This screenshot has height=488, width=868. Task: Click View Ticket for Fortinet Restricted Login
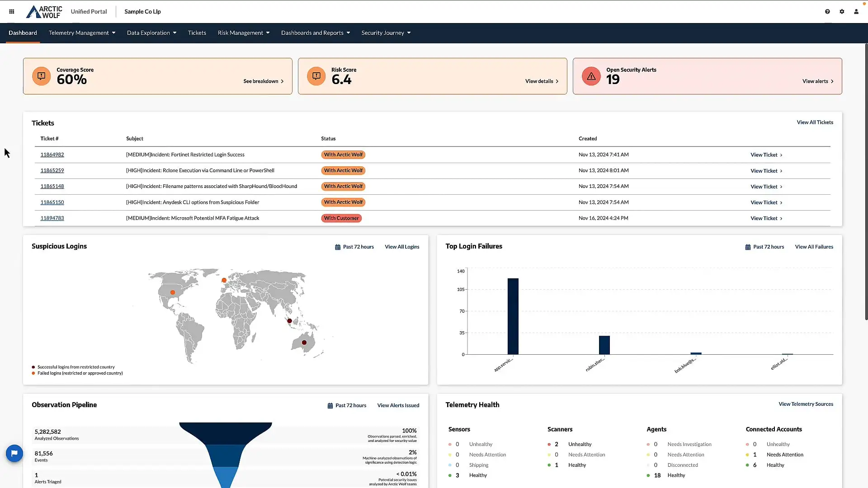pyautogui.click(x=766, y=155)
